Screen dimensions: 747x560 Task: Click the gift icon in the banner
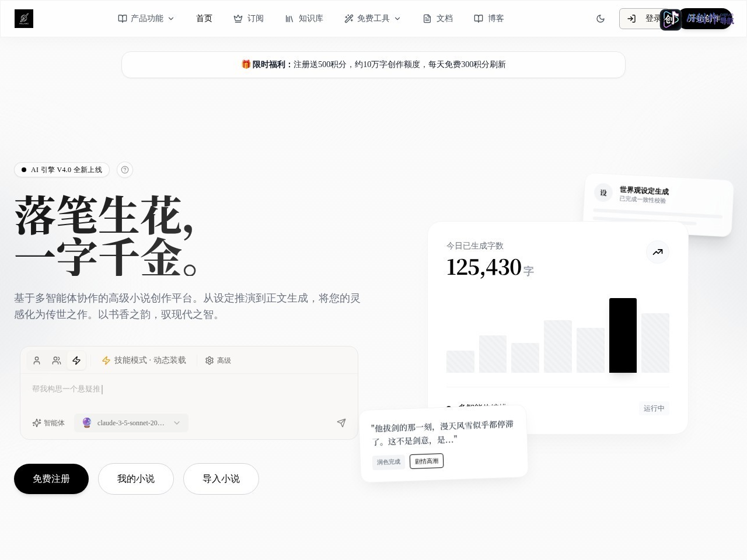pos(246,65)
